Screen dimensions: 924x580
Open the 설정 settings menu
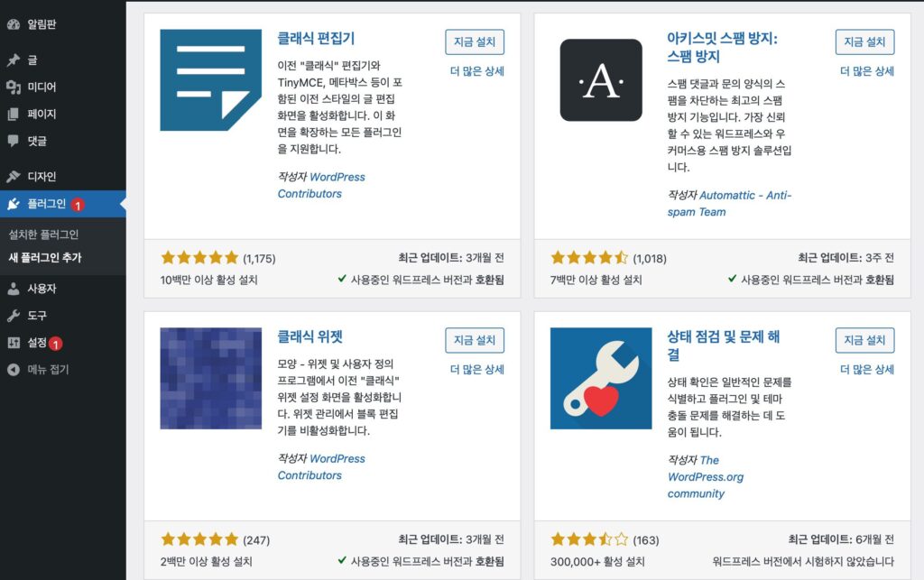pyautogui.click(x=37, y=343)
